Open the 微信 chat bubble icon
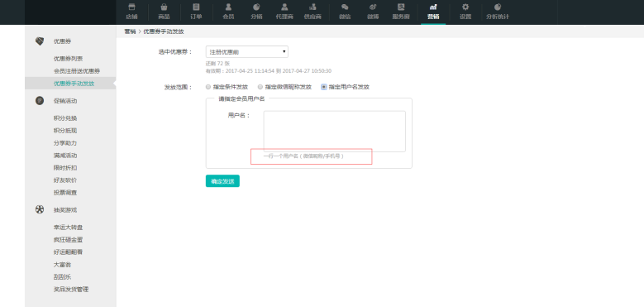Viewport: 644px width, 307px height. pos(345,7)
